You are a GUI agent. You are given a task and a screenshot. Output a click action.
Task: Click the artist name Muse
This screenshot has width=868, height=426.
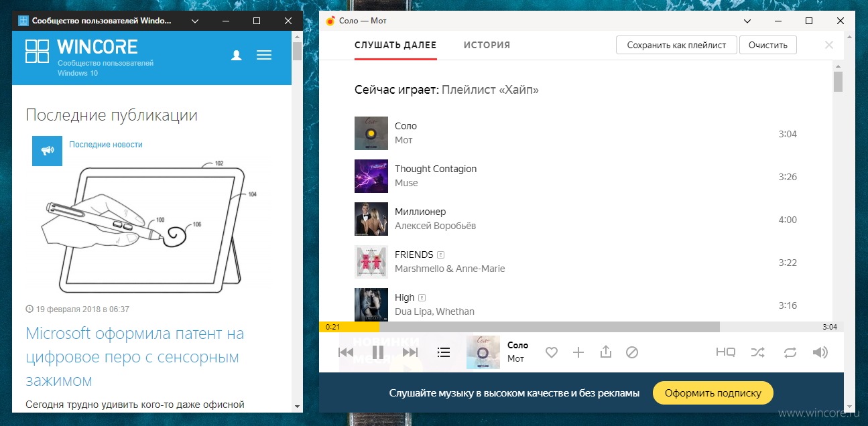406,183
